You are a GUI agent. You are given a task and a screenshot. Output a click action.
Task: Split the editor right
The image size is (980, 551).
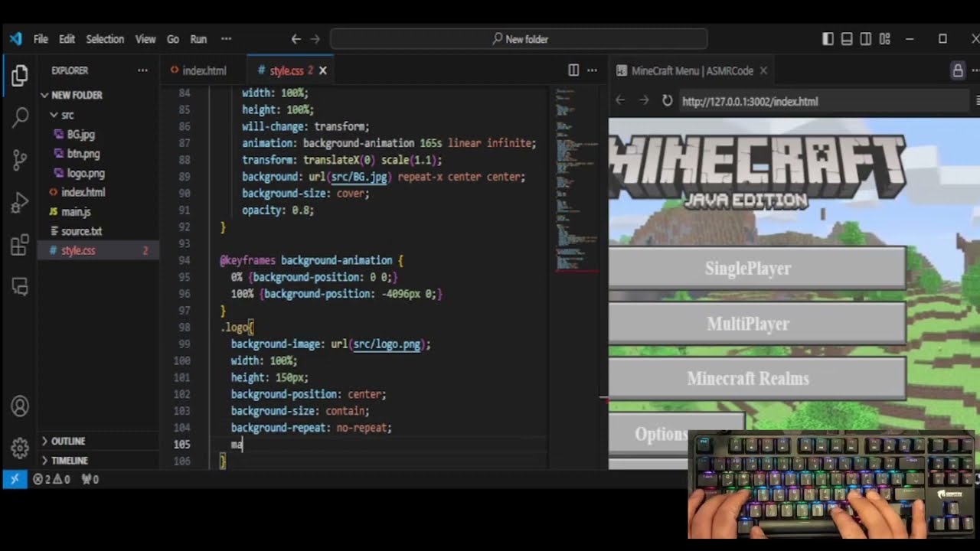click(x=573, y=70)
